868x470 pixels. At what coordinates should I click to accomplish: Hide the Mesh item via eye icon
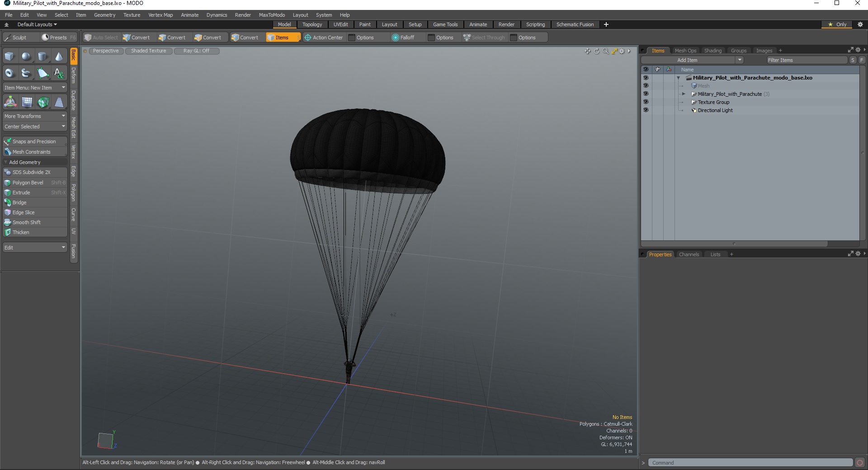pyautogui.click(x=646, y=86)
